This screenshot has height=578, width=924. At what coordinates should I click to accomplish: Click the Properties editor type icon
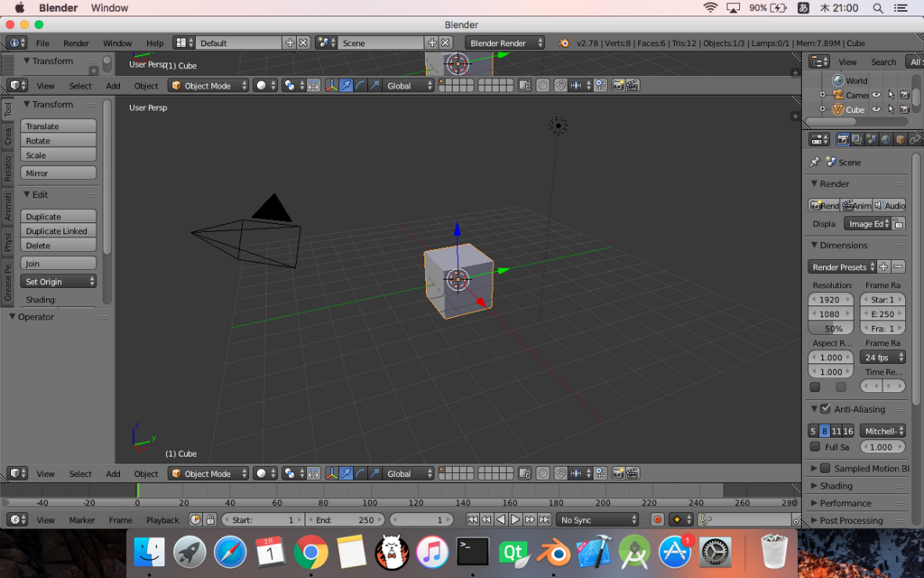pyautogui.click(x=819, y=140)
